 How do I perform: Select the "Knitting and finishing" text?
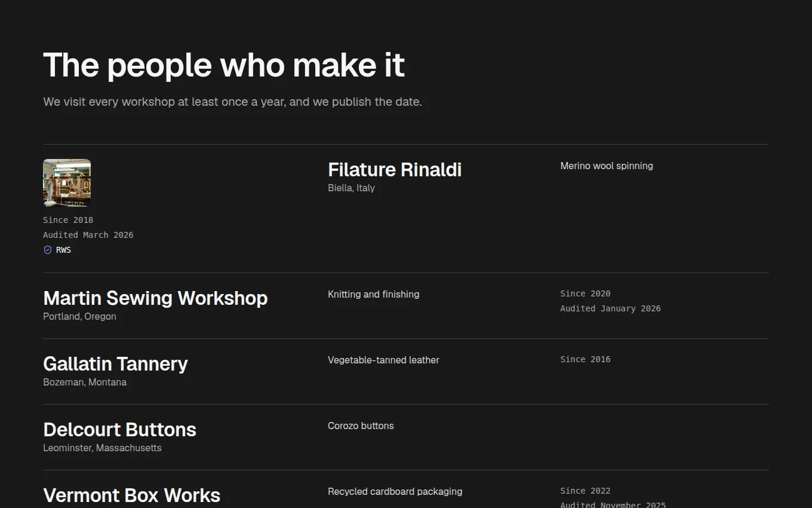click(x=373, y=294)
